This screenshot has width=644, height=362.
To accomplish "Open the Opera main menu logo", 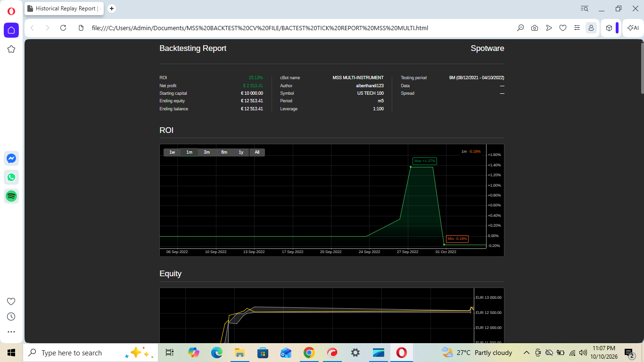I will pos(11,11).
